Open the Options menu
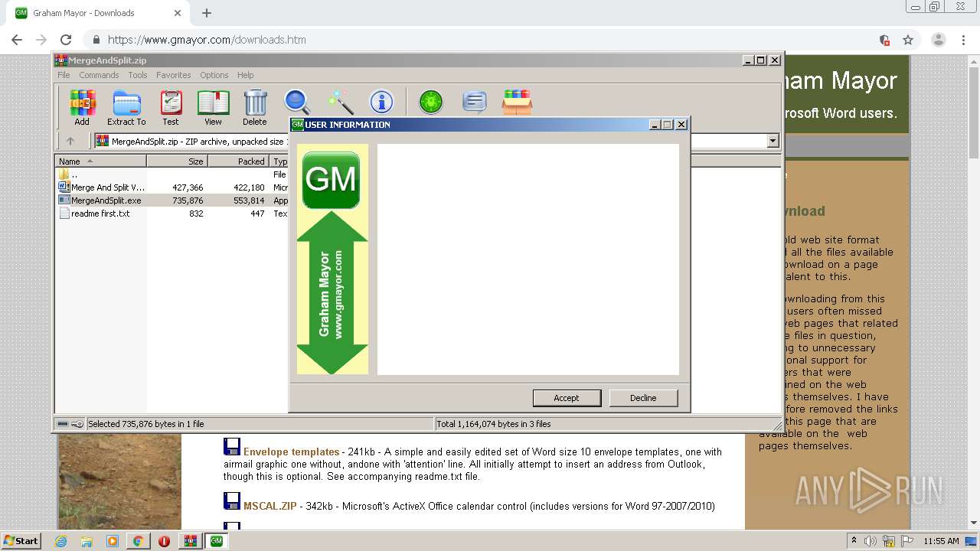 214,75
